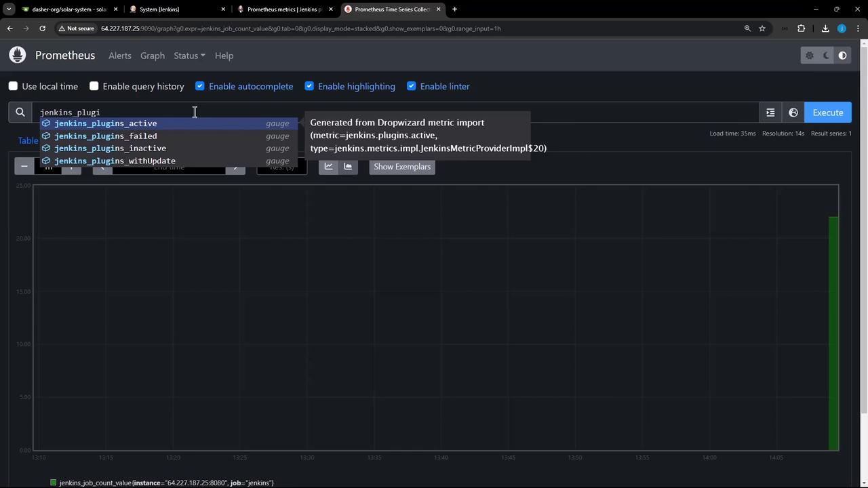Click the browser back arrow
Image resolution: width=868 pixels, height=488 pixels.
(10, 28)
